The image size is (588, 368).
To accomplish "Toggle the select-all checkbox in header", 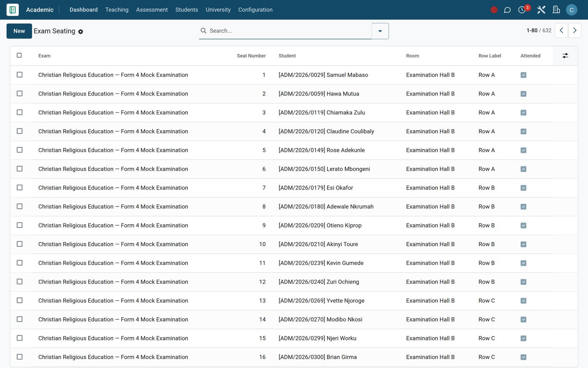I will point(19,55).
